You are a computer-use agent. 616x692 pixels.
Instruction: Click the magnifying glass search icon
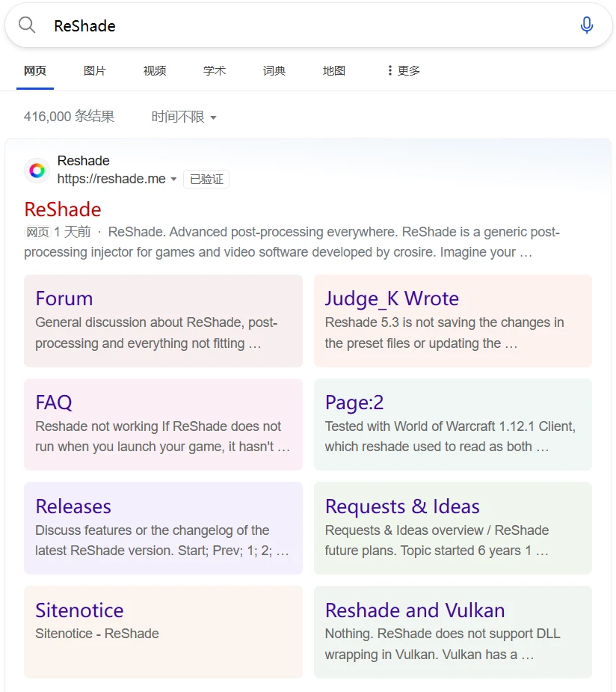point(27,25)
